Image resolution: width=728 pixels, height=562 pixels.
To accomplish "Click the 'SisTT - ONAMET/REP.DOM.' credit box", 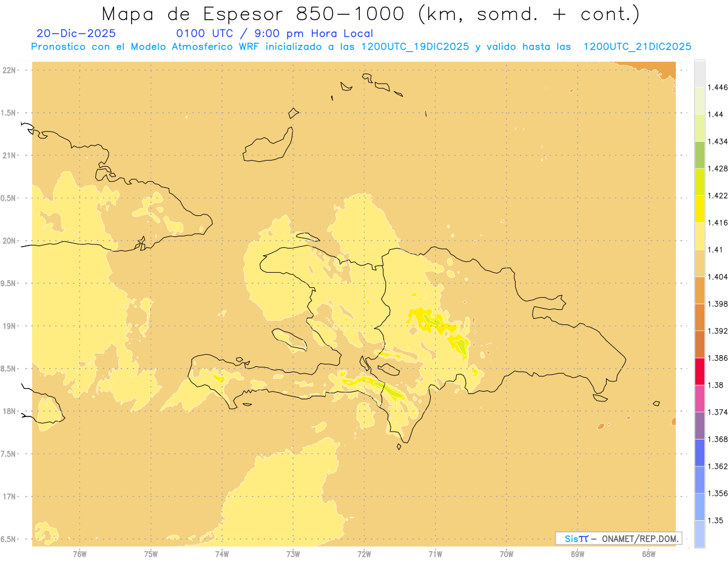I will pyautogui.click(x=619, y=538).
